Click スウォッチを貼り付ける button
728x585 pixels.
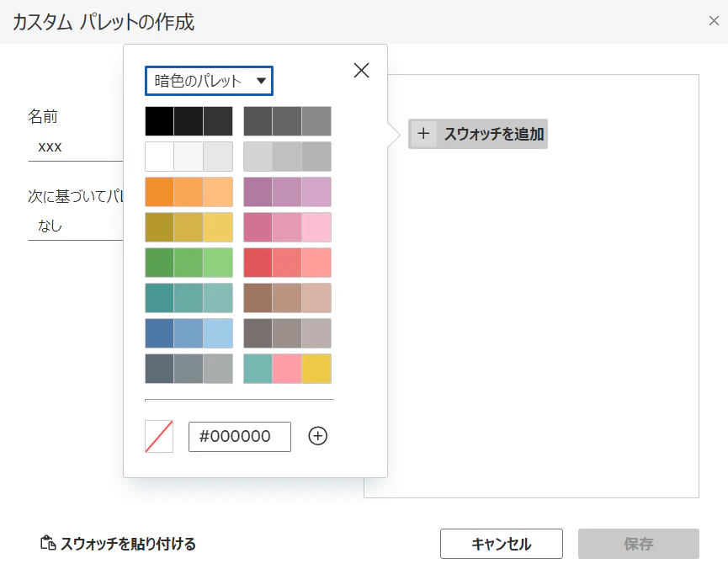coord(118,544)
